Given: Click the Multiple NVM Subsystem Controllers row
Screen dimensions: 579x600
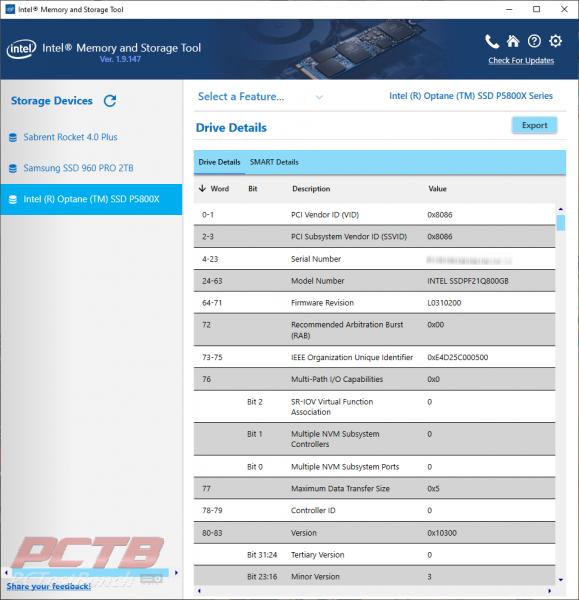Looking at the screenshot, I should [374, 439].
